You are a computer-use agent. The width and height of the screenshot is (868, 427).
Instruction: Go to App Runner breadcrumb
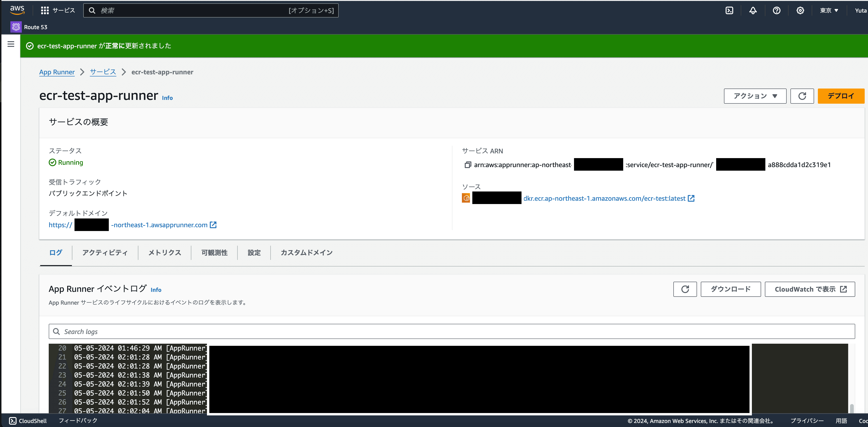click(57, 72)
